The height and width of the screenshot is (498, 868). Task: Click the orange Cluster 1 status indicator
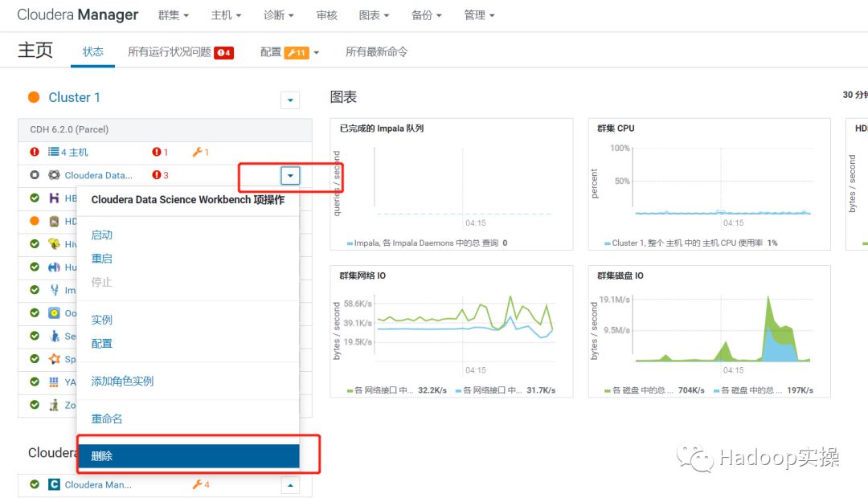pyautogui.click(x=34, y=97)
